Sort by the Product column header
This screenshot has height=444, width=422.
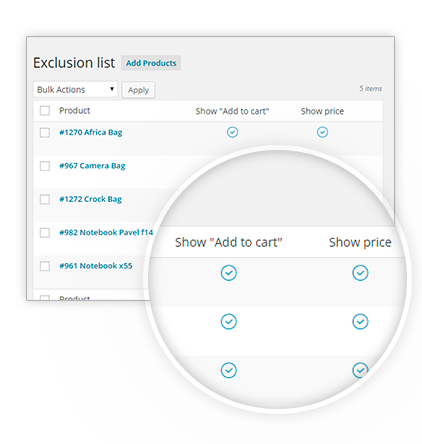pyautogui.click(x=75, y=111)
